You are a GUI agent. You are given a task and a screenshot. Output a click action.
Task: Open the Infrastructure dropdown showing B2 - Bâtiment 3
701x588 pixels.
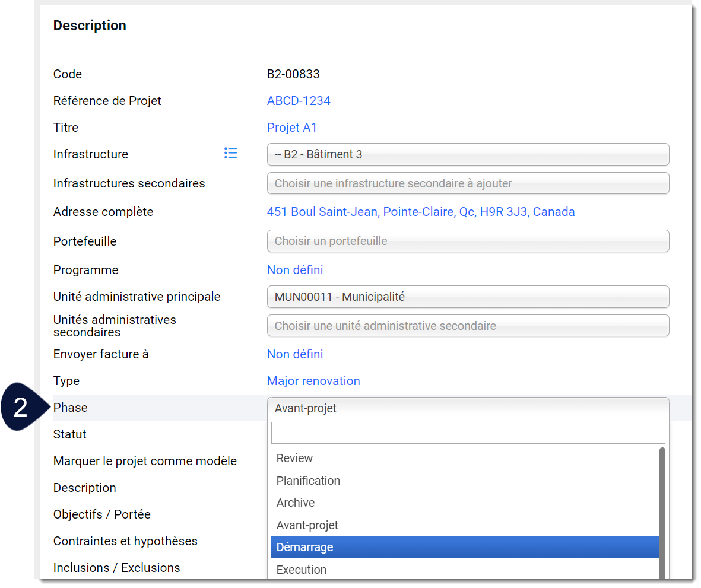pyautogui.click(x=468, y=154)
